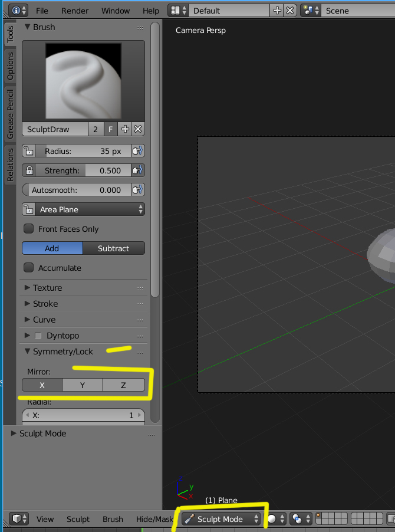
Task: Open the Info editor type selector icon
Action: [19, 11]
